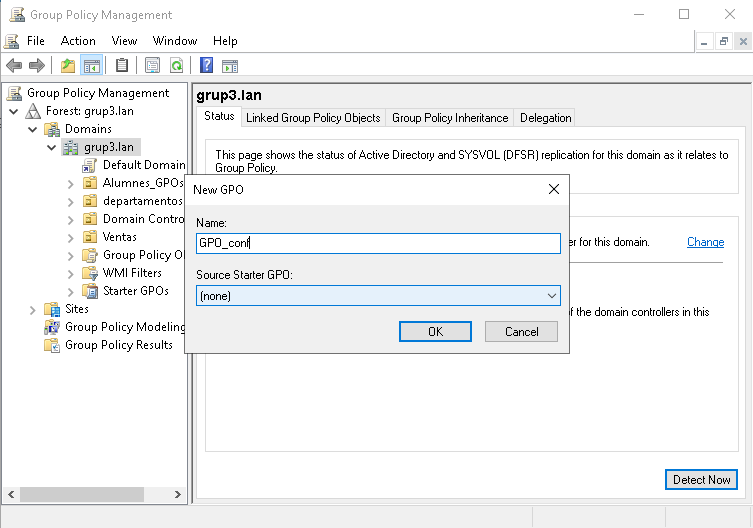The width and height of the screenshot is (753, 528).
Task: Expand the Sites tree node
Action: 33,309
